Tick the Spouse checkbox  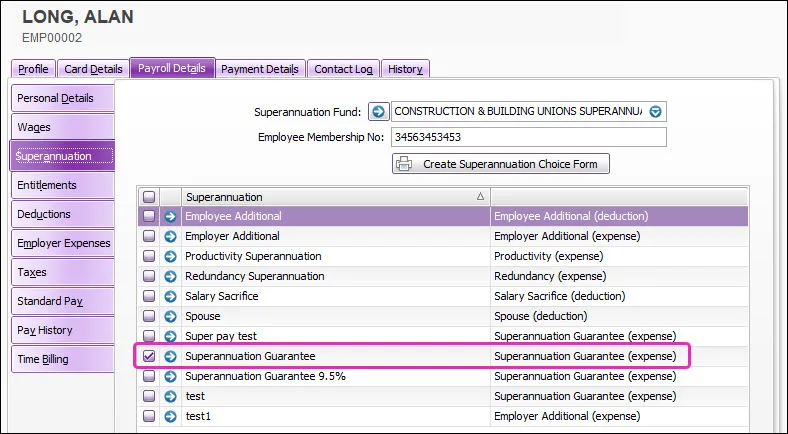pyautogui.click(x=149, y=316)
